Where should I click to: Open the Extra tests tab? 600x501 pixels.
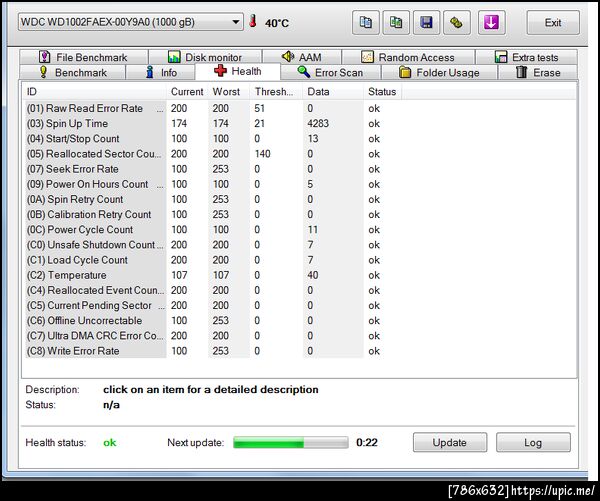(527, 57)
